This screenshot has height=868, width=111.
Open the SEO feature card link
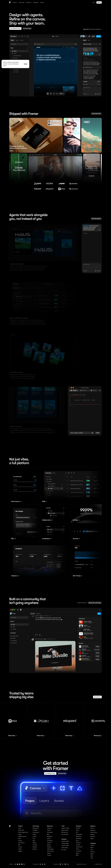click(13, 538)
